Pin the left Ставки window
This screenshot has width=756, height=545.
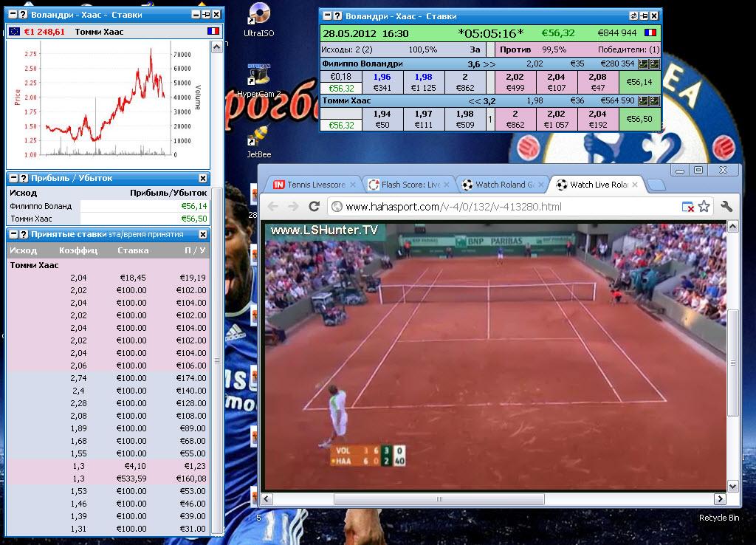click(206, 15)
